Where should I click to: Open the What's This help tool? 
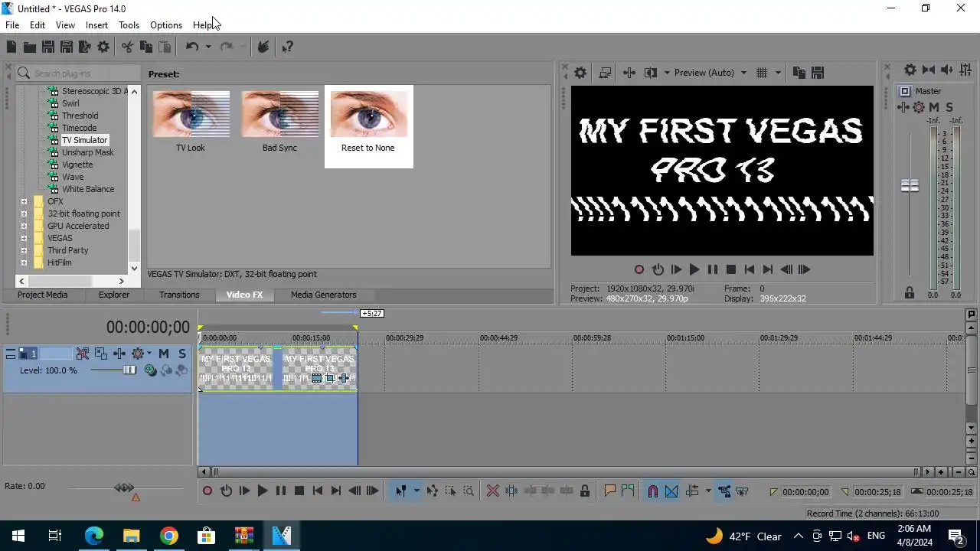(288, 47)
